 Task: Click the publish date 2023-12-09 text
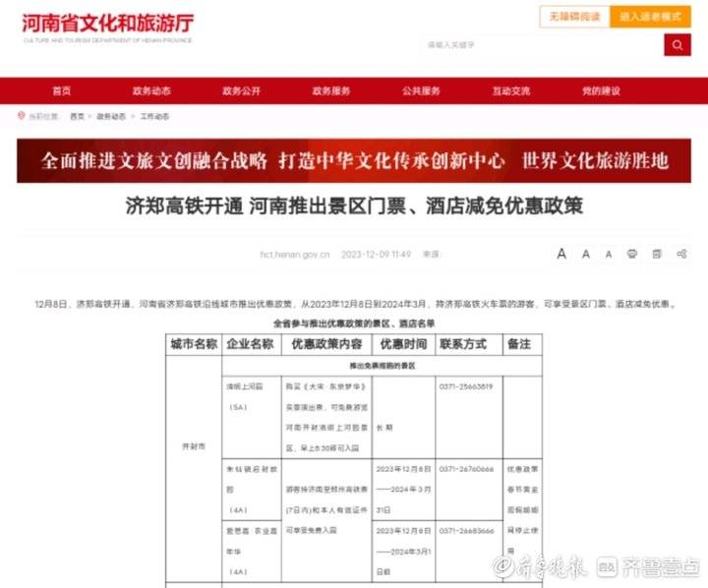coord(376,255)
